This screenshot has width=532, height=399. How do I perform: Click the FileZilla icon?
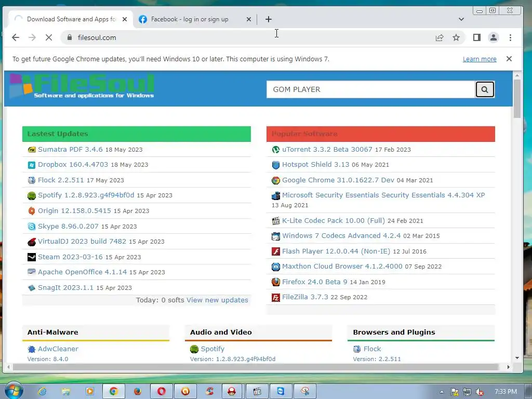click(x=276, y=298)
